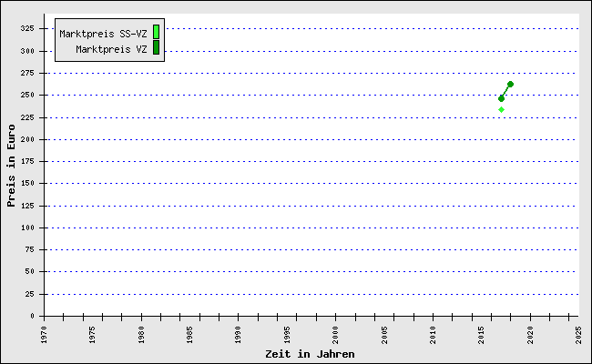592x364 pixels.
Task: Click the y-axis label 225
Action: [x=27, y=117]
